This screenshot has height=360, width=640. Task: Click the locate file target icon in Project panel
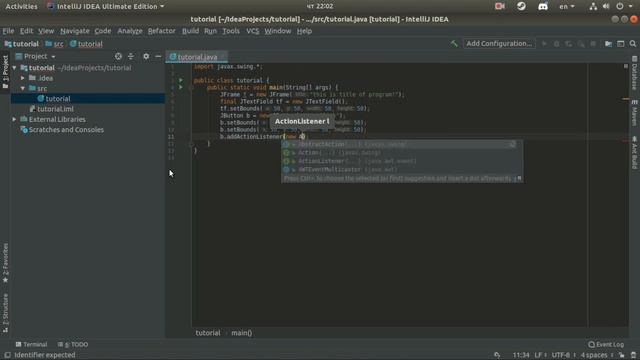(x=118, y=56)
